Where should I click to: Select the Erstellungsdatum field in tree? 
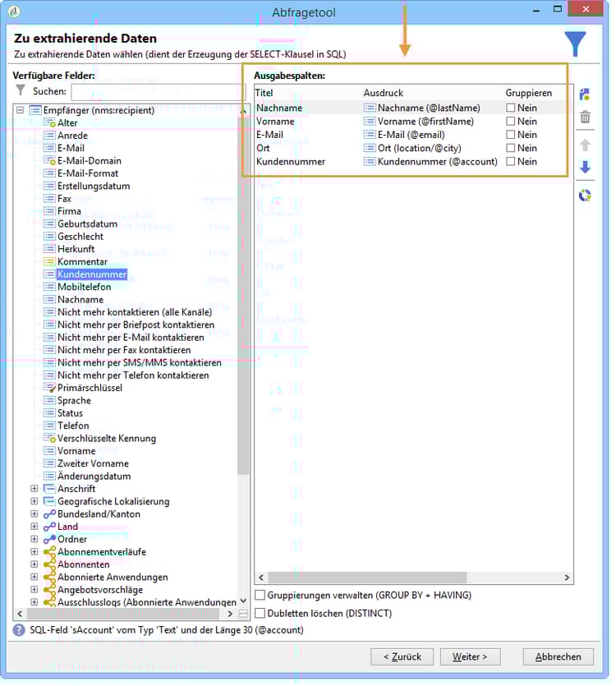pyautogui.click(x=94, y=186)
